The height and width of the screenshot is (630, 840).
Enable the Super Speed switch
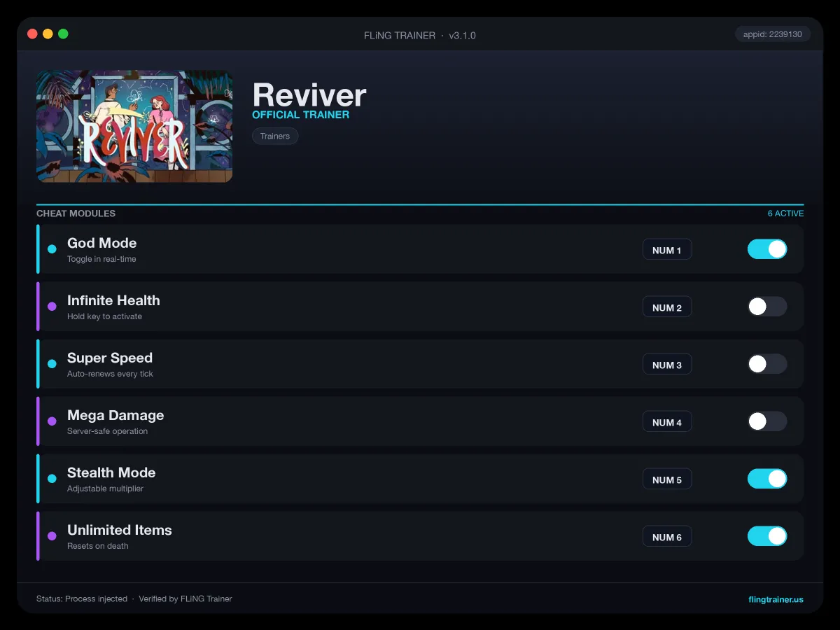(767, 364)
